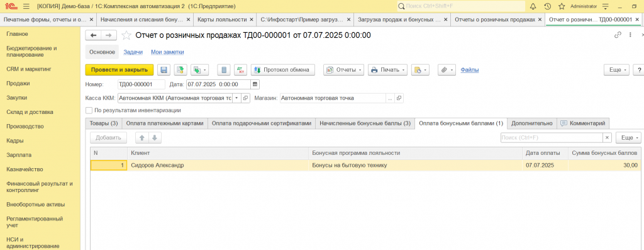644x250 pixels.
Task: Add document to favorites star
Action: (127, 35)
